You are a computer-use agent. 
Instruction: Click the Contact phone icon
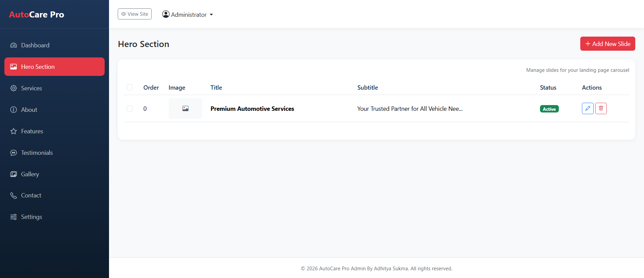13,195
